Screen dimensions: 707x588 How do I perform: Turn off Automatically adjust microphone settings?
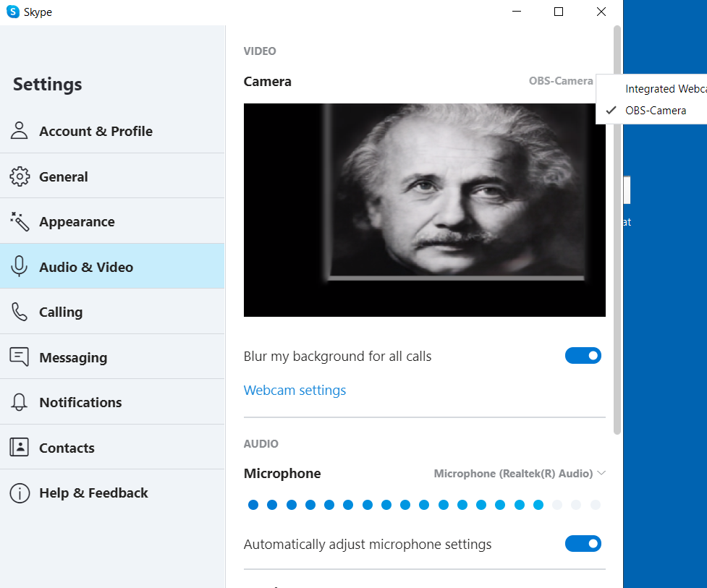tap(583, 544)
